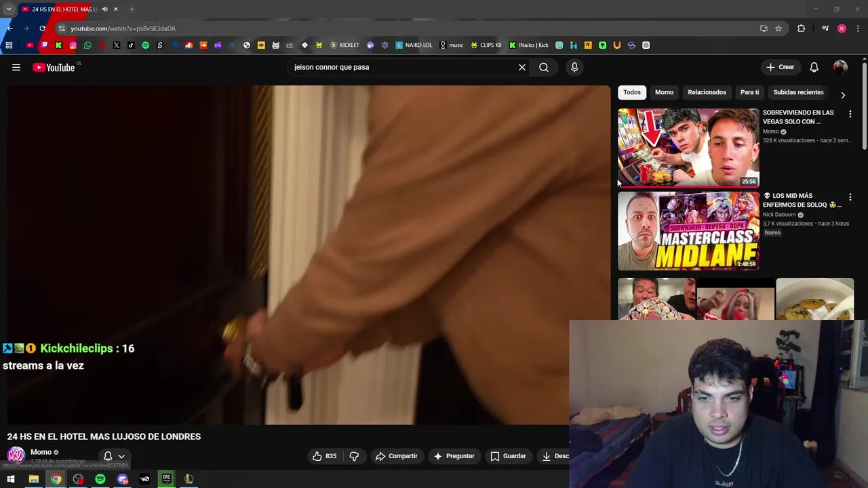Image resolution: width=868 pixels, height=488 pixels.
Task: Open the Windows Start menu
Action: (x=11, y=479)
